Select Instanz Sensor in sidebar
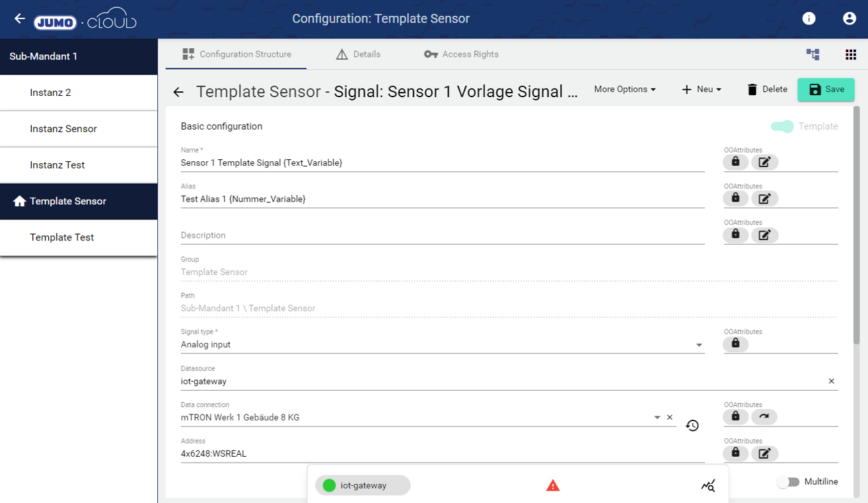The image size is (868, 503). (63, 129)
